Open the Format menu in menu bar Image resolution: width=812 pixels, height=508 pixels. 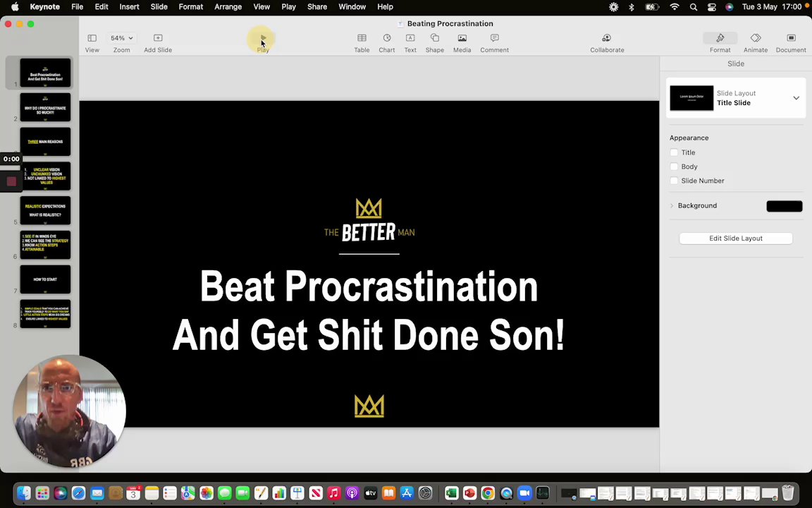pyautogui.click(x=190, y=7)
